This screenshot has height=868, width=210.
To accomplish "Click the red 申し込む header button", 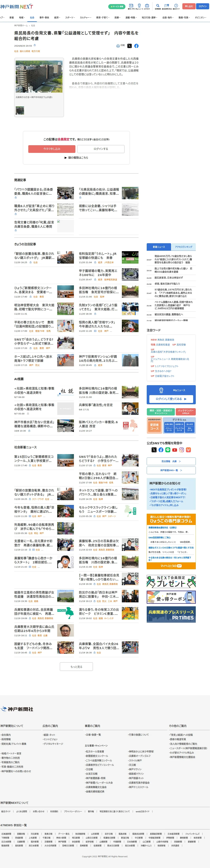I will point(189,6).
